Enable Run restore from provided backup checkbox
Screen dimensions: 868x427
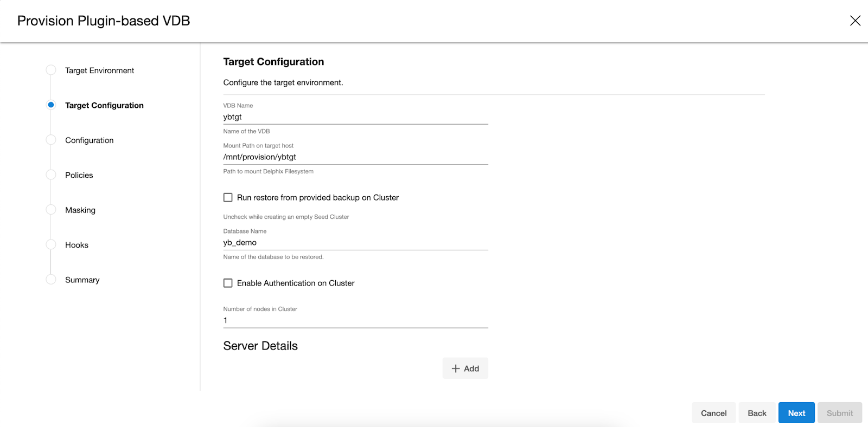[228, 198]
